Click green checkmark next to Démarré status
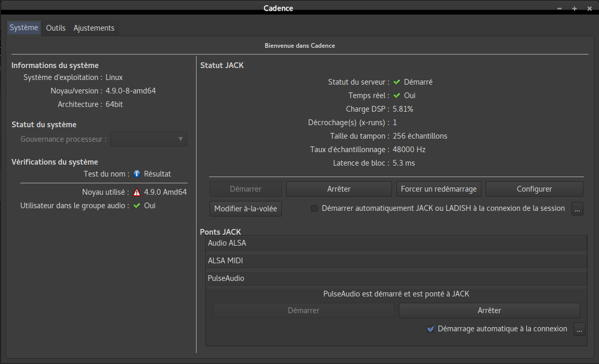Screen dimensions: 599x364 click(397, 82)
